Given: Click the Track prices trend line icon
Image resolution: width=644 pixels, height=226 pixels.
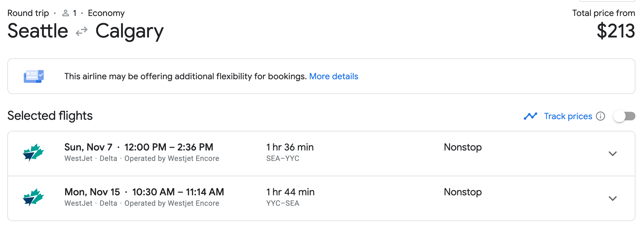Looking at the screenshot, I should pyautogui.click(x=530, y=116).
